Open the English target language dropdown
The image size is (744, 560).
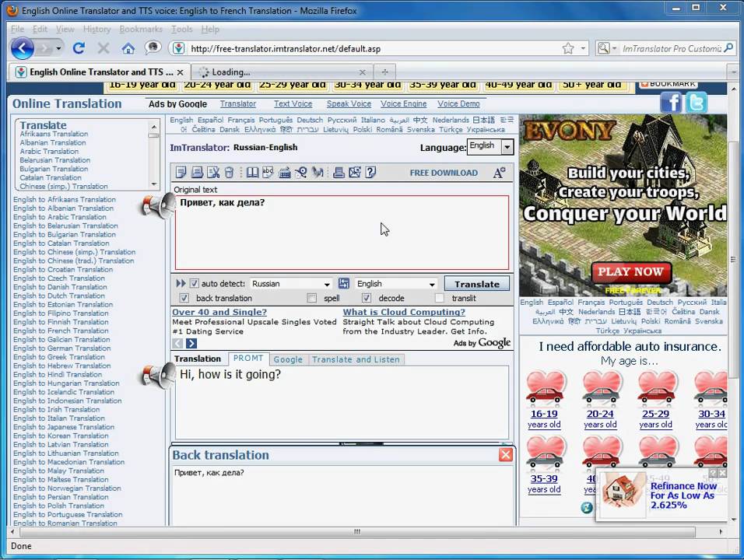click(395, 284)
